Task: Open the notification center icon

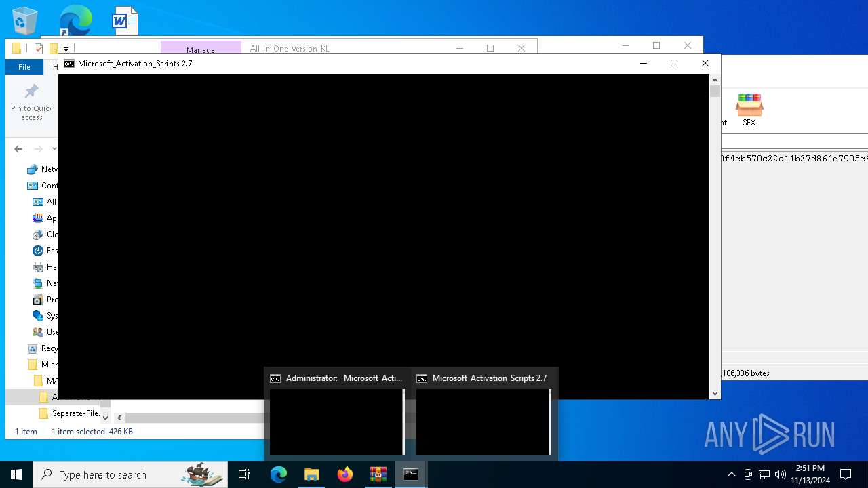Action: coord(846,474)
